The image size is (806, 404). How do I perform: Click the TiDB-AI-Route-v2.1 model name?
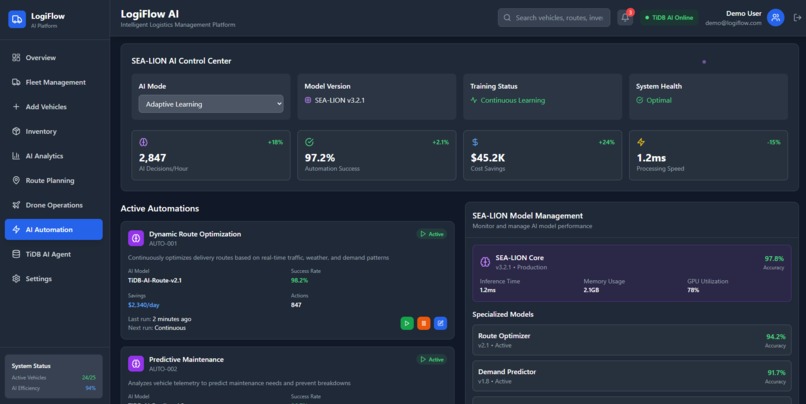click(x=155, y=281)
